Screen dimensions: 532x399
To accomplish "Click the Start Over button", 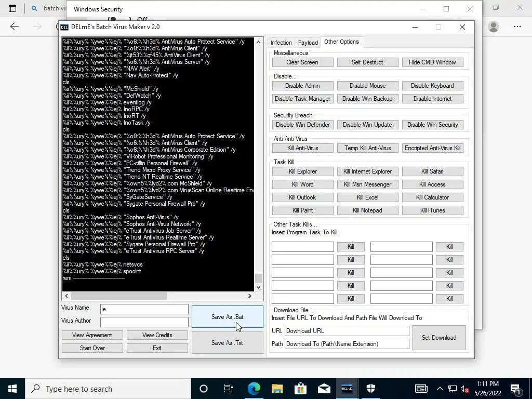I will point(92,348).
